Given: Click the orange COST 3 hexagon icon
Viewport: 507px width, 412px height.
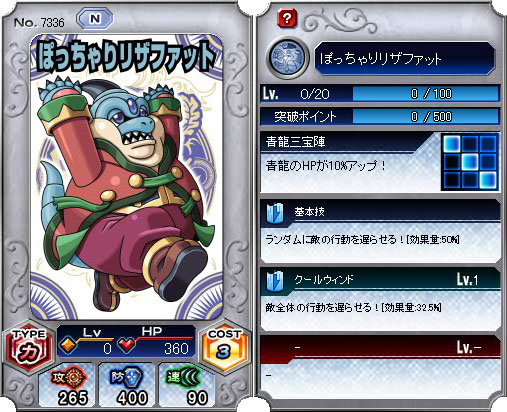Looking at the screenshot, I should [x=224, y=347].
